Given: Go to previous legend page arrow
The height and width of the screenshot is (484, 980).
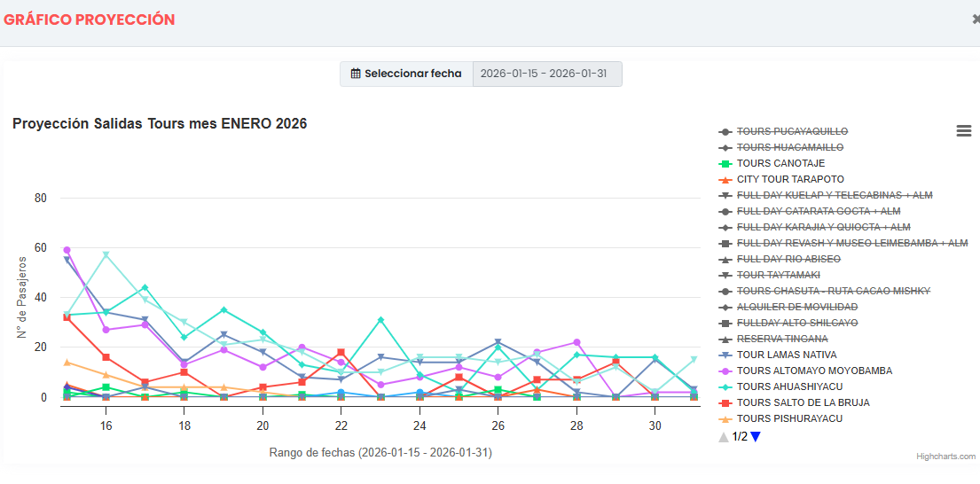Looking at the screenshot, I should tap(724, 436).
